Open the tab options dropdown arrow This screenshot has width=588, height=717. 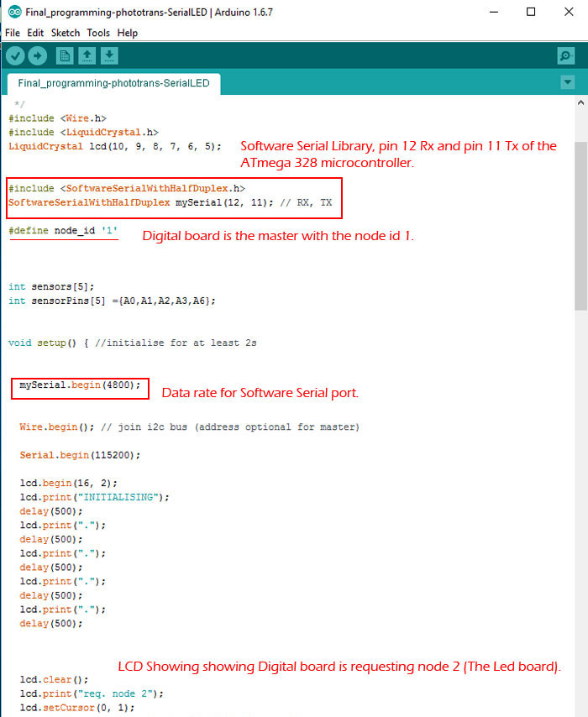(567, 82)
